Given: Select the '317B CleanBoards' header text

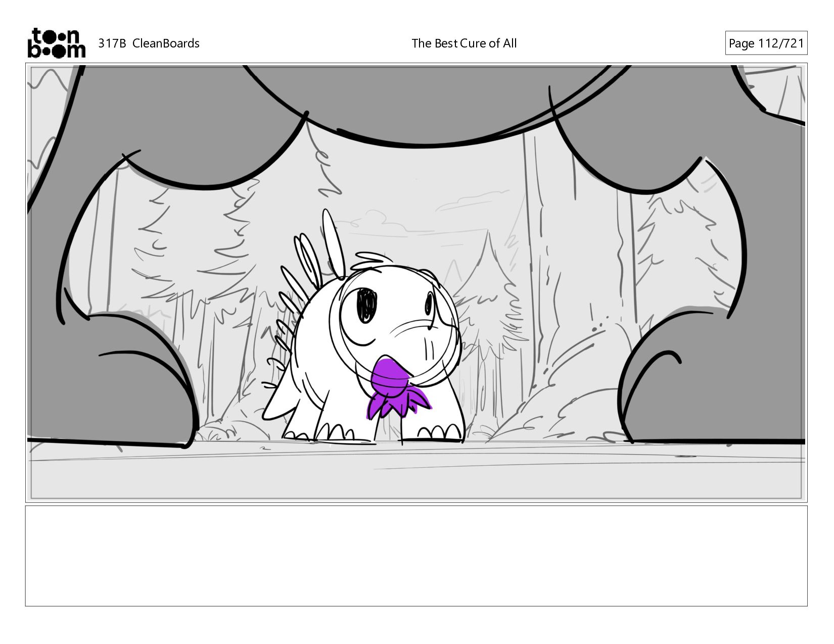Looking at the screenshot, I should click(149, 43).
